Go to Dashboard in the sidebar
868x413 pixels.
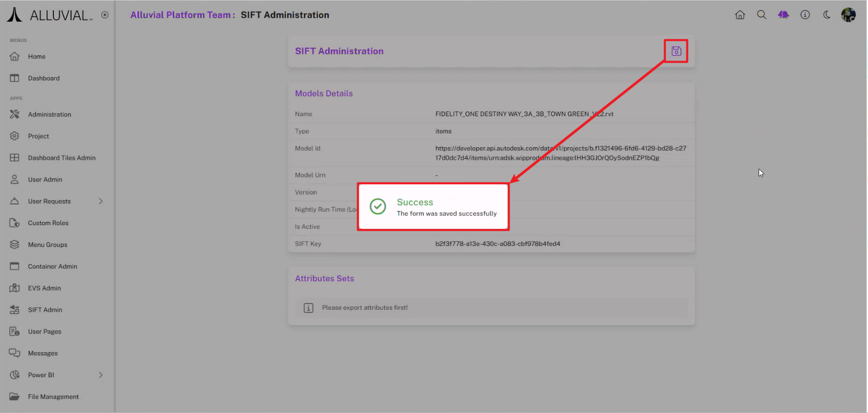[x=44, y=78]
